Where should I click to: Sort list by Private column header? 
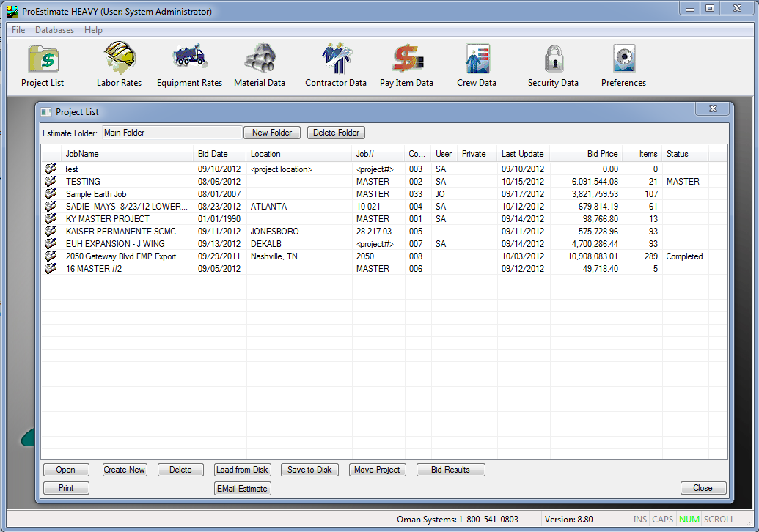[477, 154]
